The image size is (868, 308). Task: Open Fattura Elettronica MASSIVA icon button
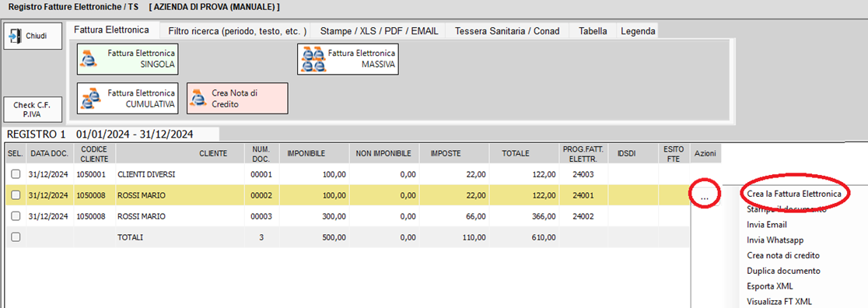click(x=348, y=58)
